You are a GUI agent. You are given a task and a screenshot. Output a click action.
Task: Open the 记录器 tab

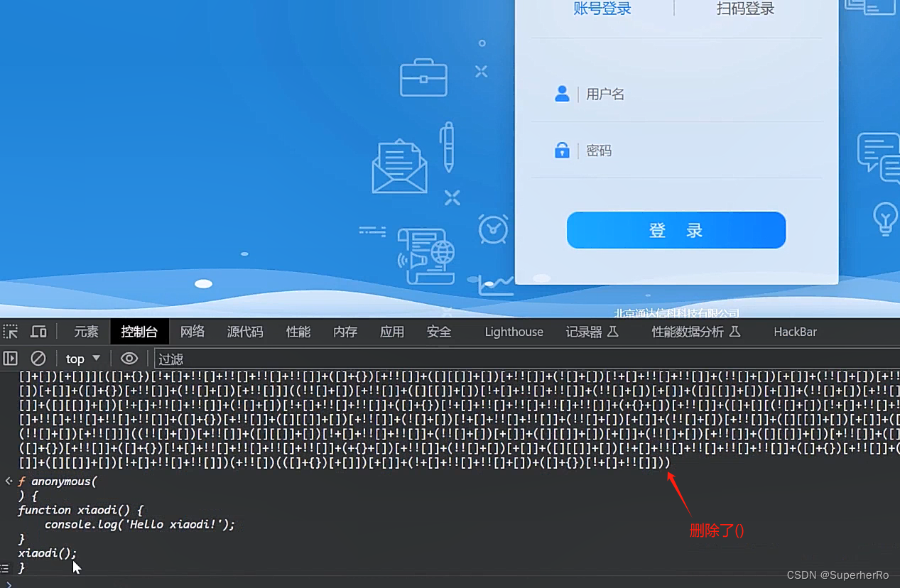pos(592,332)
